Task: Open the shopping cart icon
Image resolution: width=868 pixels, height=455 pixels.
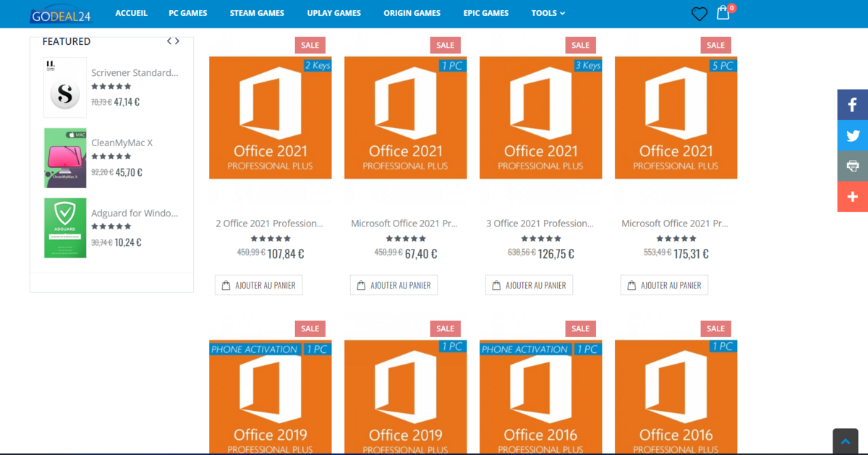Action: (723, 13)
